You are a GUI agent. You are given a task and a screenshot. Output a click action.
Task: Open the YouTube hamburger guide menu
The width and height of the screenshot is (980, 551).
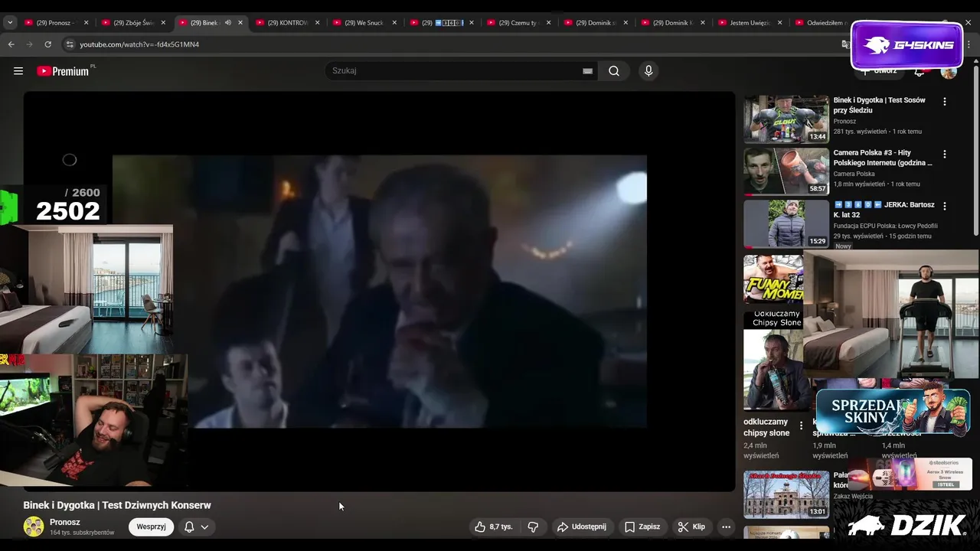click(18, 71)
